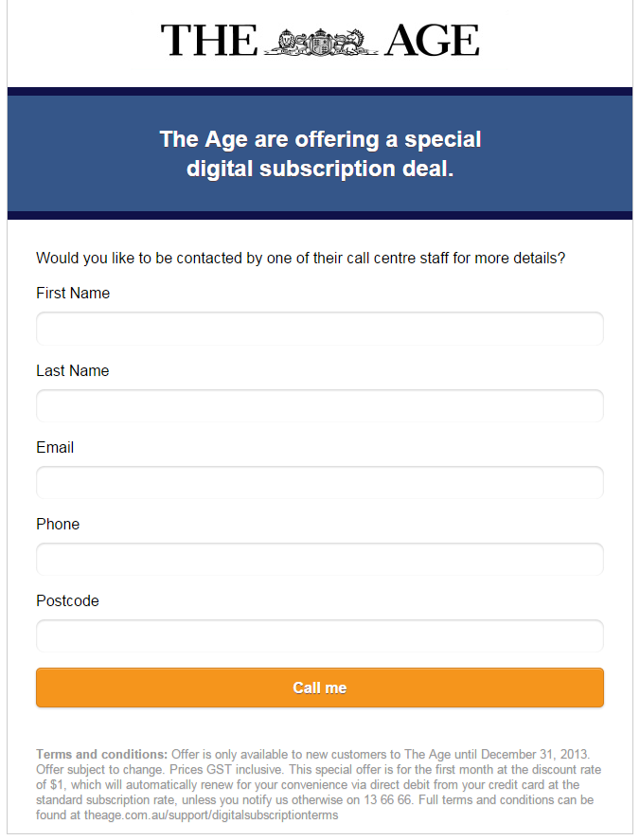Click the First Name input field
Image resolution: width=640 pixels, height=840 pixels.
click(x=320, y=329)
